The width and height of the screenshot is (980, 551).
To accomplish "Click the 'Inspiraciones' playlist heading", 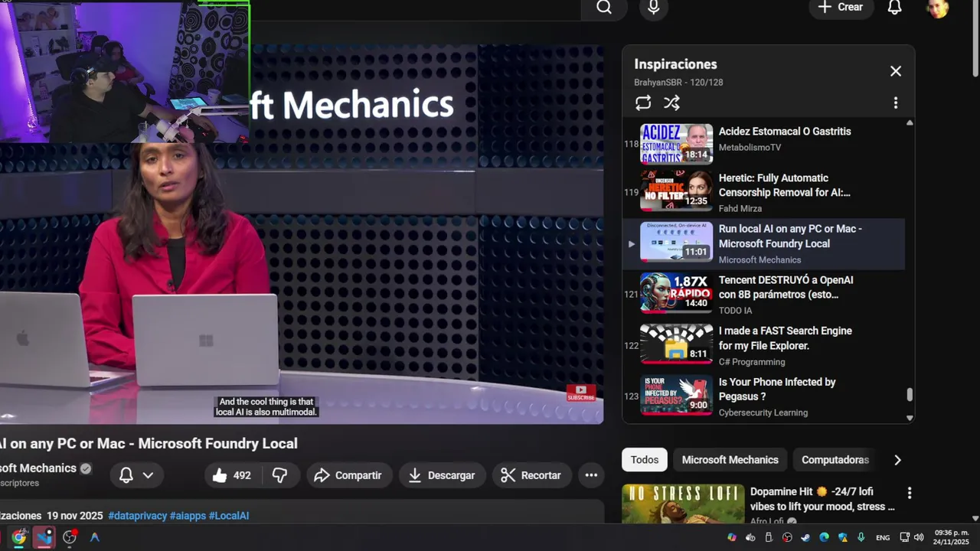I will (675, 64).
